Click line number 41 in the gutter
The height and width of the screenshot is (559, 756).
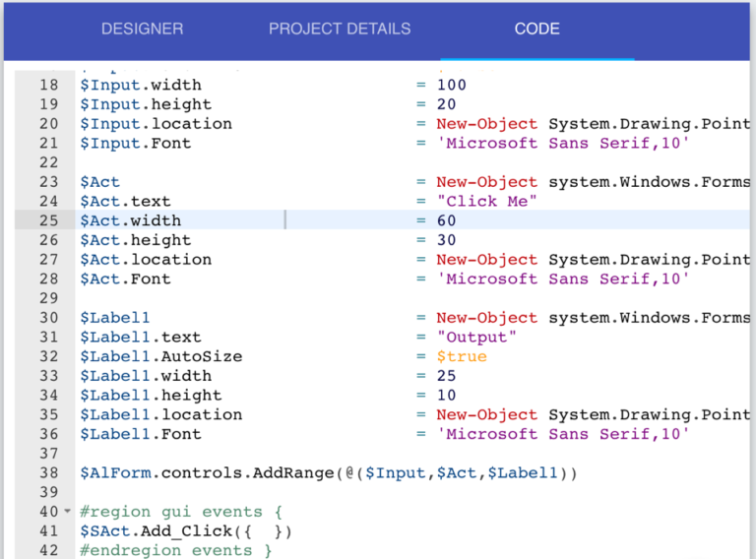pos(48,531)
